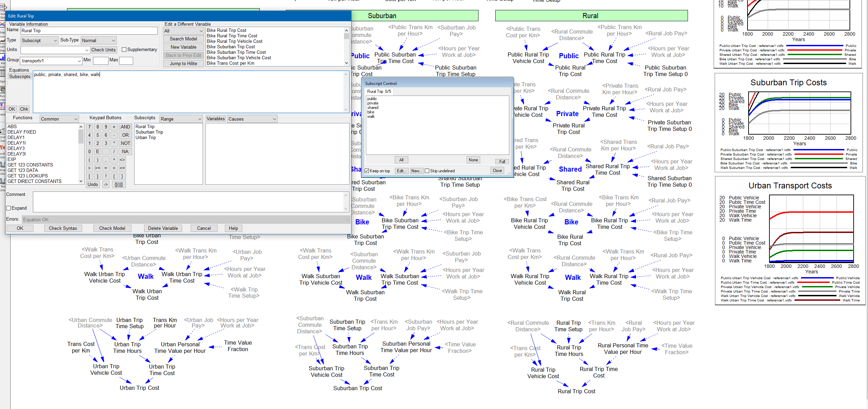This screenshot has height=409, width=868.
Task: Insert digit 7 from the keypad
Action: point(89,127)
